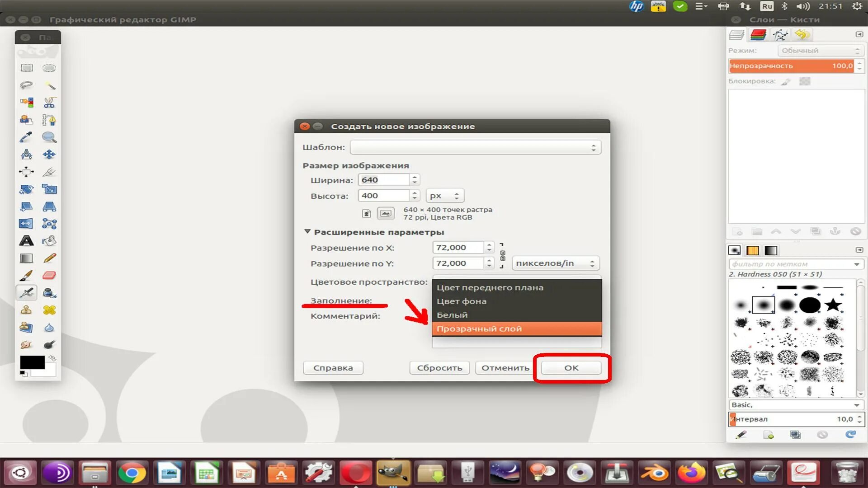Viewport: 868px width, 488px height.
Task: Collapse Расширенные параметры section
Action: (x=307, y=232)
